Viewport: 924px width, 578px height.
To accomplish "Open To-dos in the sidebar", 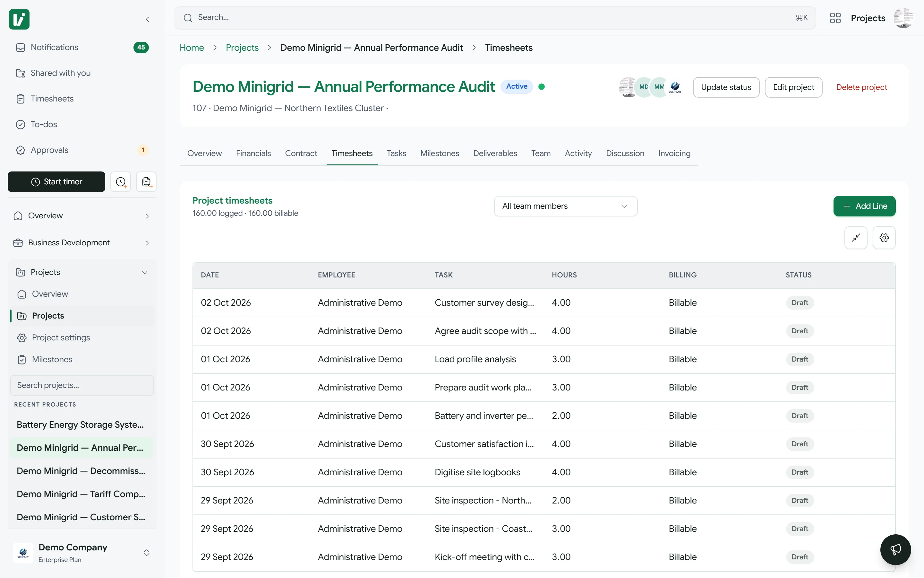I will [x=82, y=124].
